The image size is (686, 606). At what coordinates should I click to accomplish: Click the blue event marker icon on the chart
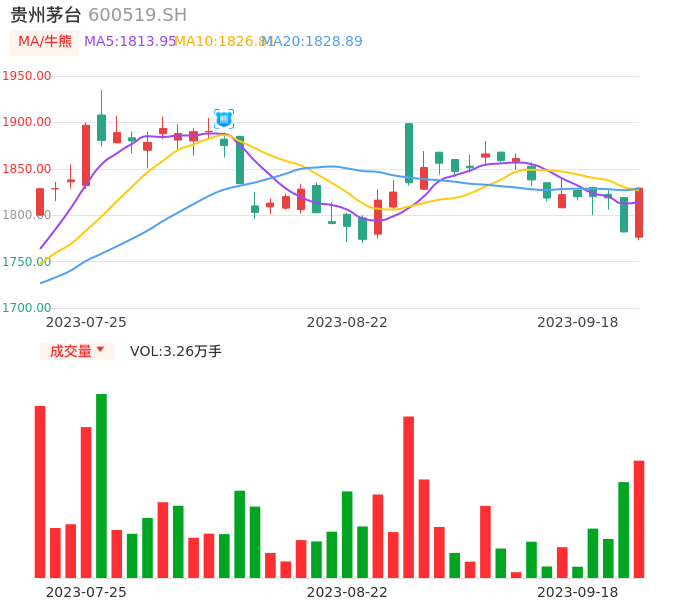(224, 119)
